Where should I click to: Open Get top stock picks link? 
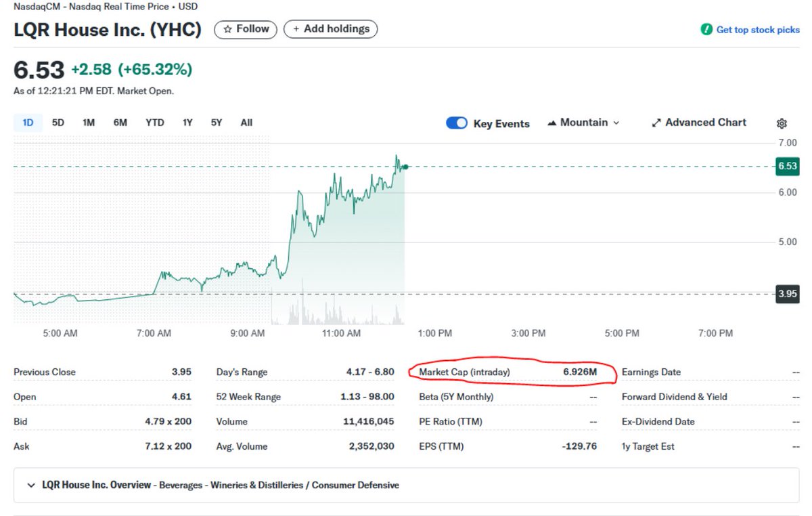click(750, 30)
